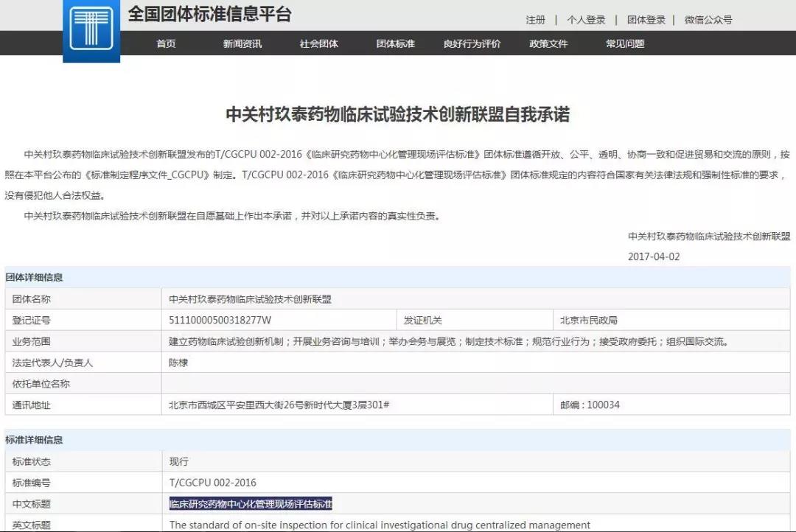Click highlighted title 临床研究药物中心化管理现场评估标准
Screen dimensions: 796x532
coord(251,504)
